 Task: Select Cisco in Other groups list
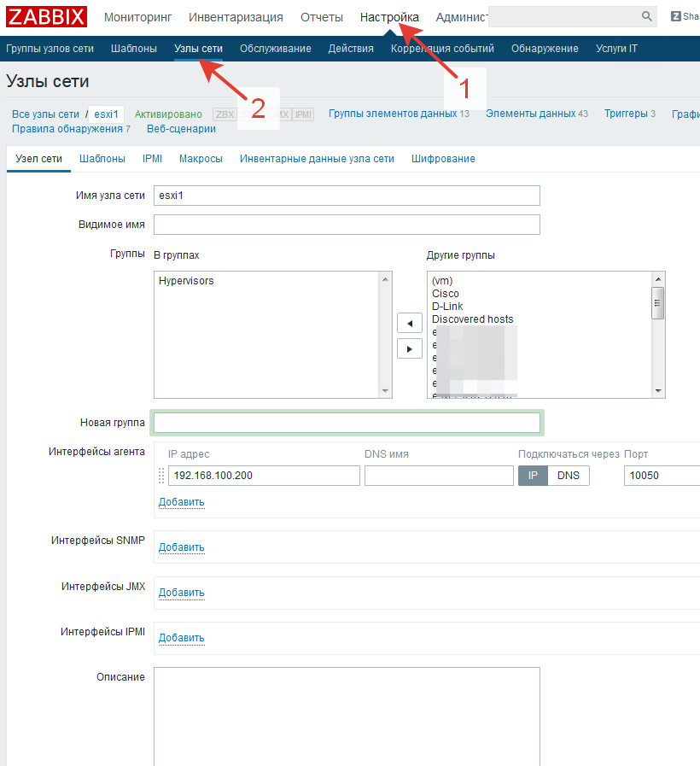[446, 294]
